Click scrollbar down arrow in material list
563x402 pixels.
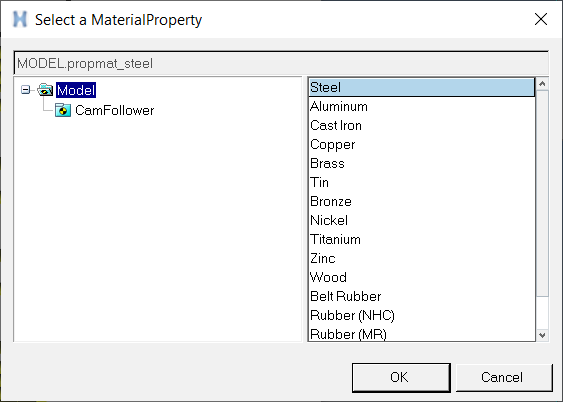pyautogui.click(x=542, y=335)
